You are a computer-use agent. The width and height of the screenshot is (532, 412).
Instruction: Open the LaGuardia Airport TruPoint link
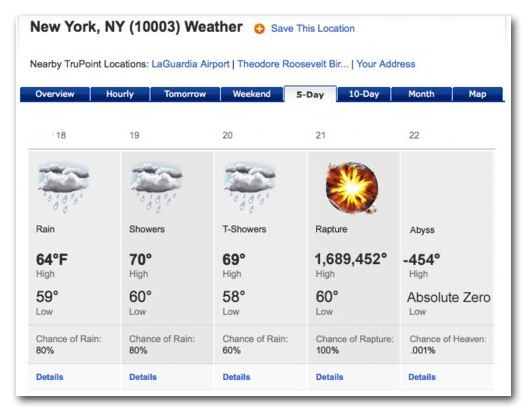pyautogui.click(x=190, y=64)
